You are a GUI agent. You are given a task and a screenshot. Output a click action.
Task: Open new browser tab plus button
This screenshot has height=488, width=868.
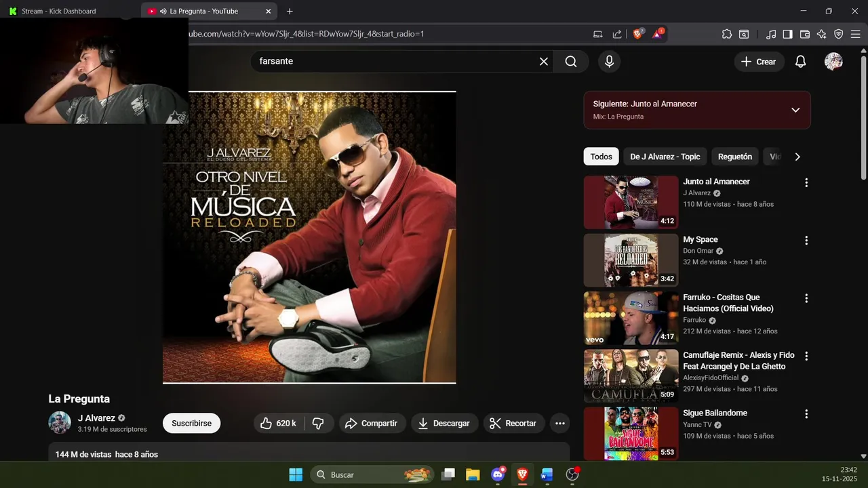tap(290, 11)
